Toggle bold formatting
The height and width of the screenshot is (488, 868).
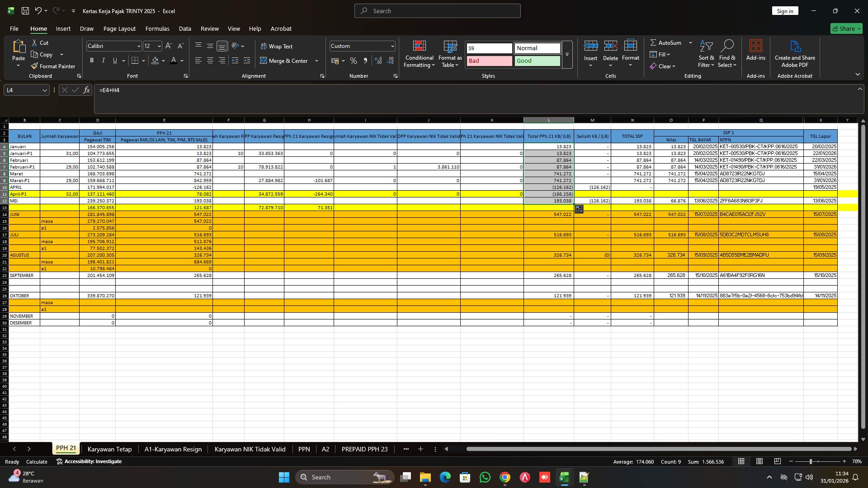click(x=91, y=60)
